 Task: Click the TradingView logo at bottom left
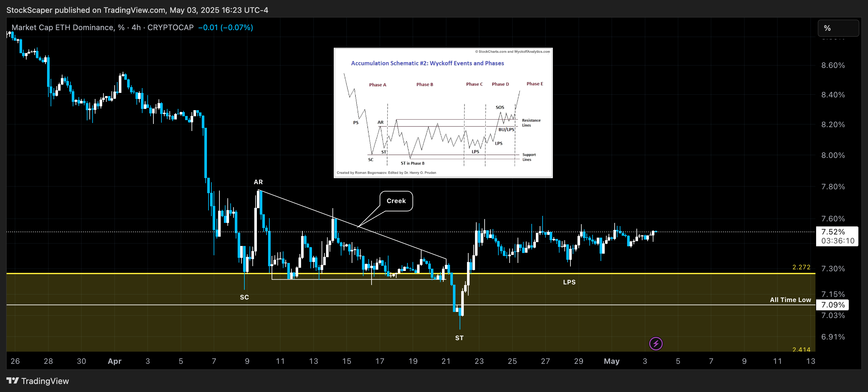pos(38,381)
